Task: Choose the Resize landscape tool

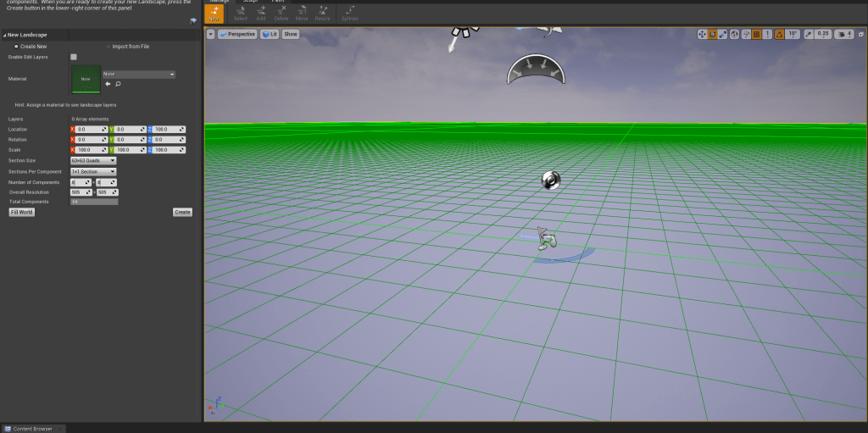Action: [x=322, y=13]
